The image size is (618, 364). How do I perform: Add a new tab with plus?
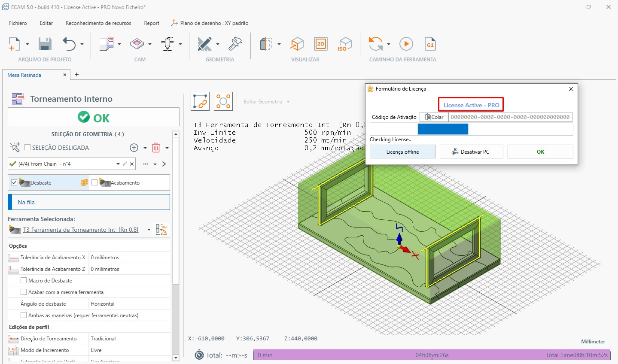point(76,74)
